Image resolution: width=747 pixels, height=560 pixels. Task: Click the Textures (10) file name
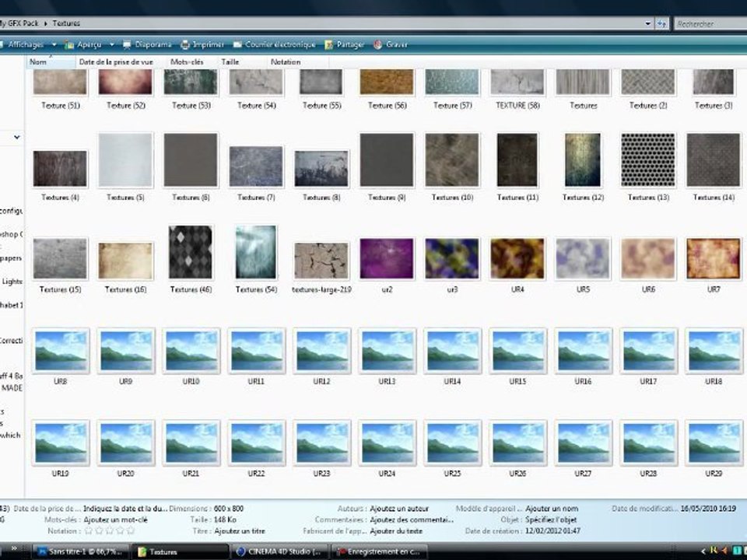click(x=452, y=197)
